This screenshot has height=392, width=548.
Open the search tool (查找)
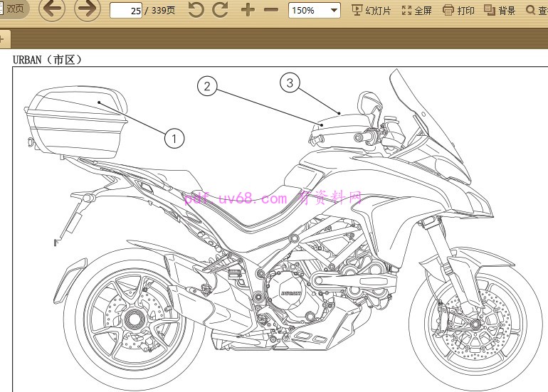(x=537, y=10)
